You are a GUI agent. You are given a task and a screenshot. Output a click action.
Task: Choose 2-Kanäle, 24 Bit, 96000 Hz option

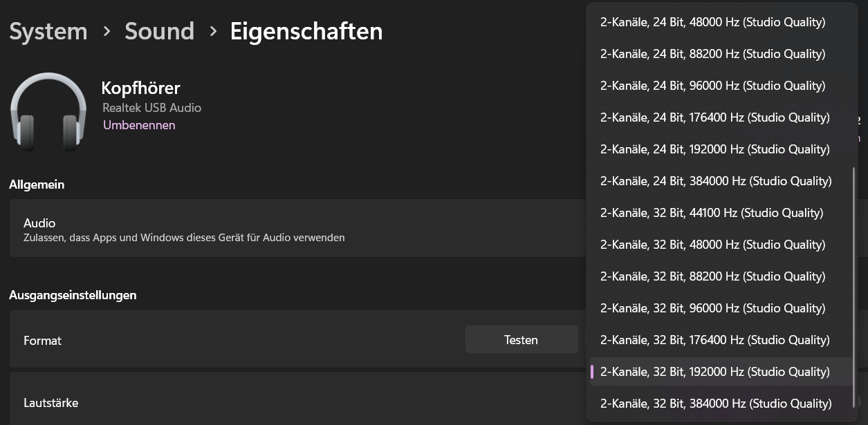(712, 86)
